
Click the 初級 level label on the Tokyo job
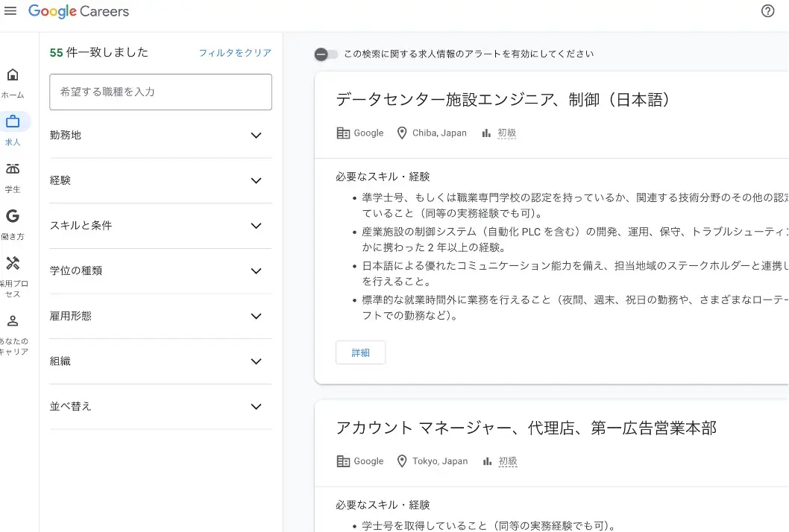pos(508,462)
